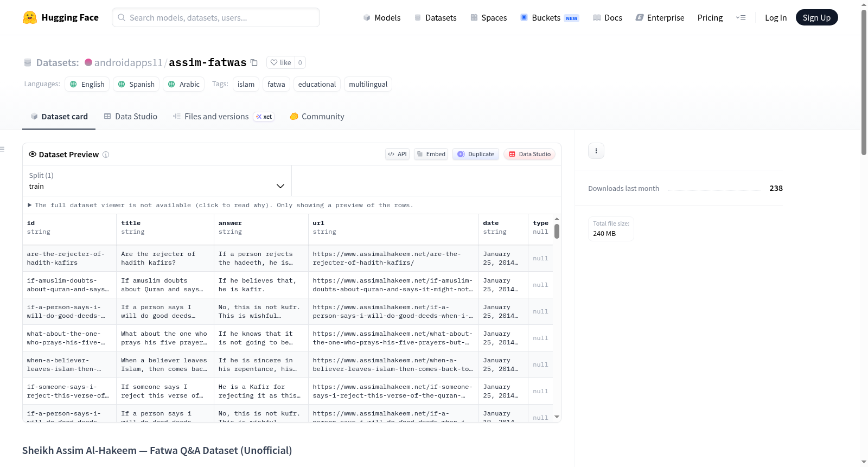Select the islam tag
The image size is (868, 467).
pos(246,84)
